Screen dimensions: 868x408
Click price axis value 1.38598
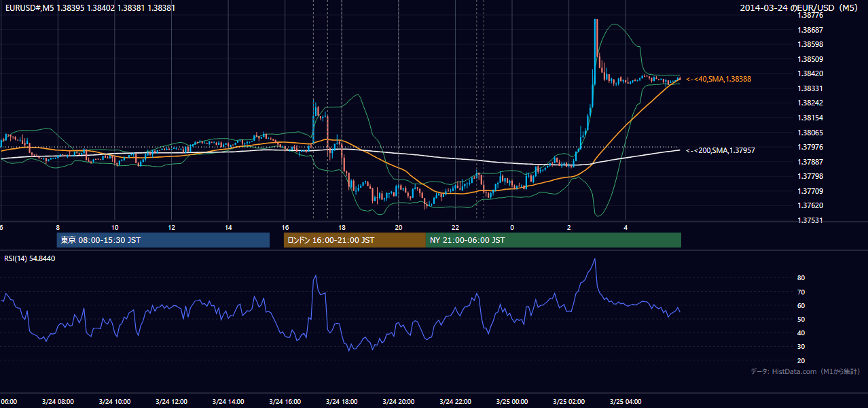pyautogui.click(x=810, y=44)
